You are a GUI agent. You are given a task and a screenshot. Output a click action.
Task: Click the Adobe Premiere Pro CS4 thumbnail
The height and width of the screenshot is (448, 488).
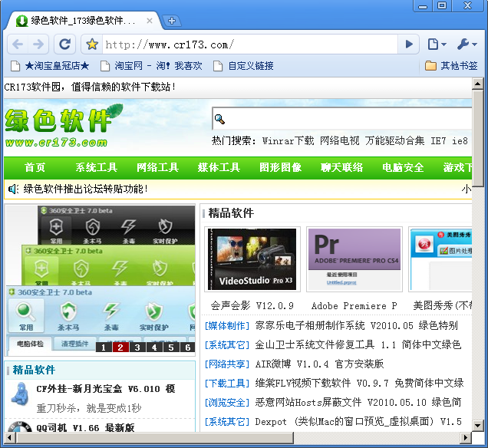354,259
